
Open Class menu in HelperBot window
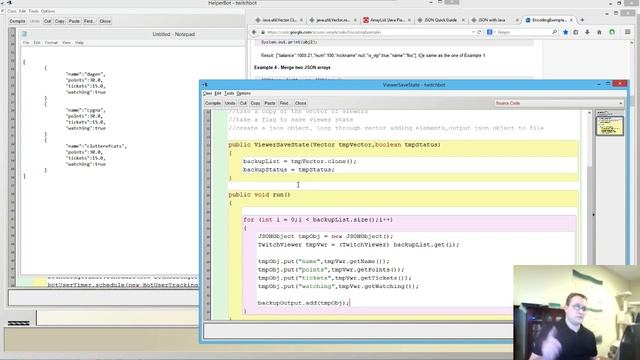point(12,11)
